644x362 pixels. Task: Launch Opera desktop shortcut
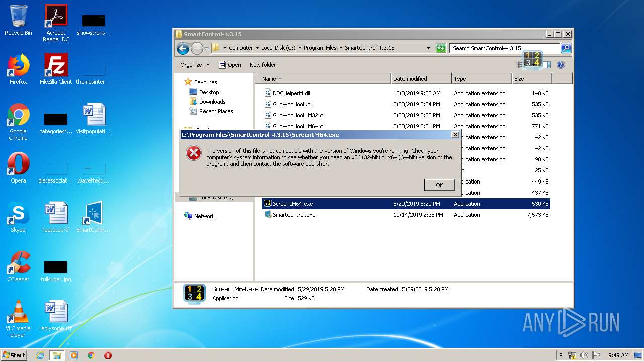coord(18,167)
